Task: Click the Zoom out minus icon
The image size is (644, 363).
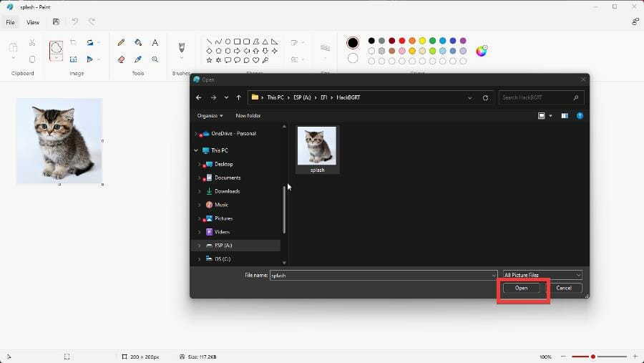Action: 564,357
